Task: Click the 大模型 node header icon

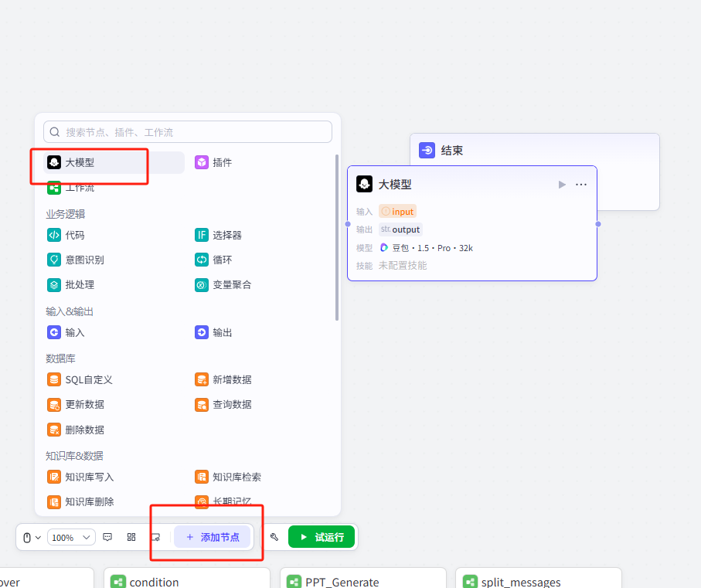Action: (364, 184)
